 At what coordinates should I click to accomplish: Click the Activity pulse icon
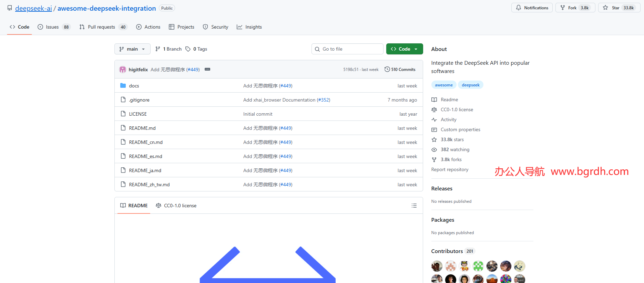click(434, 119)
